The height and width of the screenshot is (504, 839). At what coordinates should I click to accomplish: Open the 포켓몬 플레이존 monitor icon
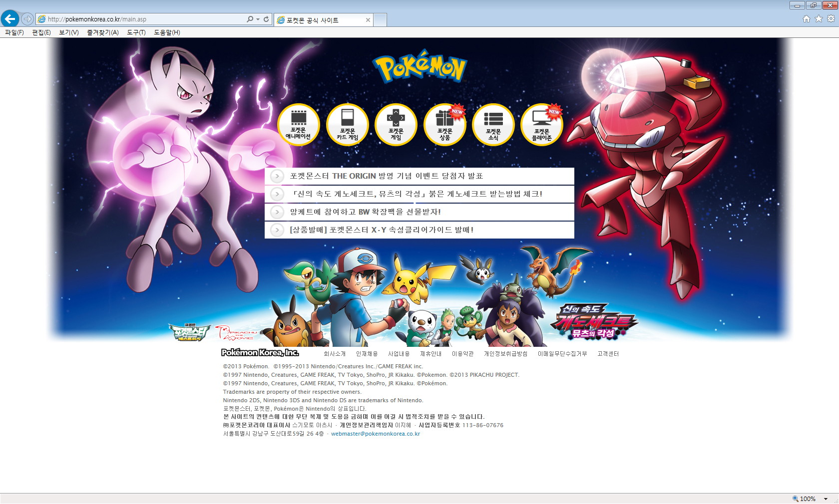click(x=542, y=125)
